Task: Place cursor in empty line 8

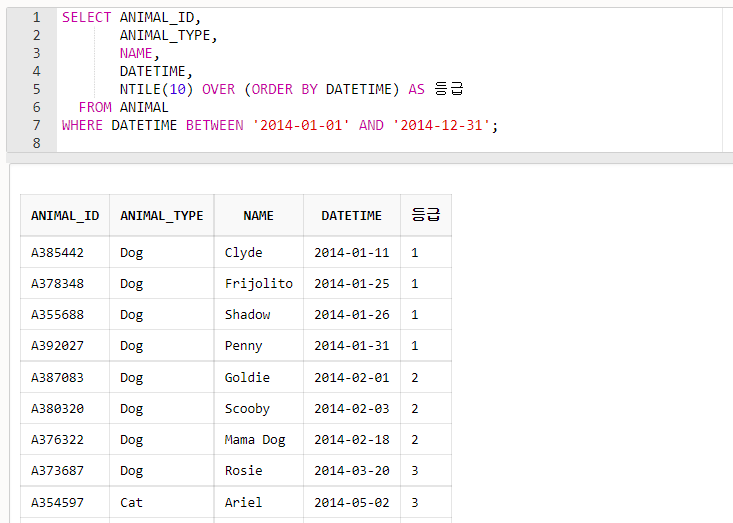Action: click(x=389, y=143)
